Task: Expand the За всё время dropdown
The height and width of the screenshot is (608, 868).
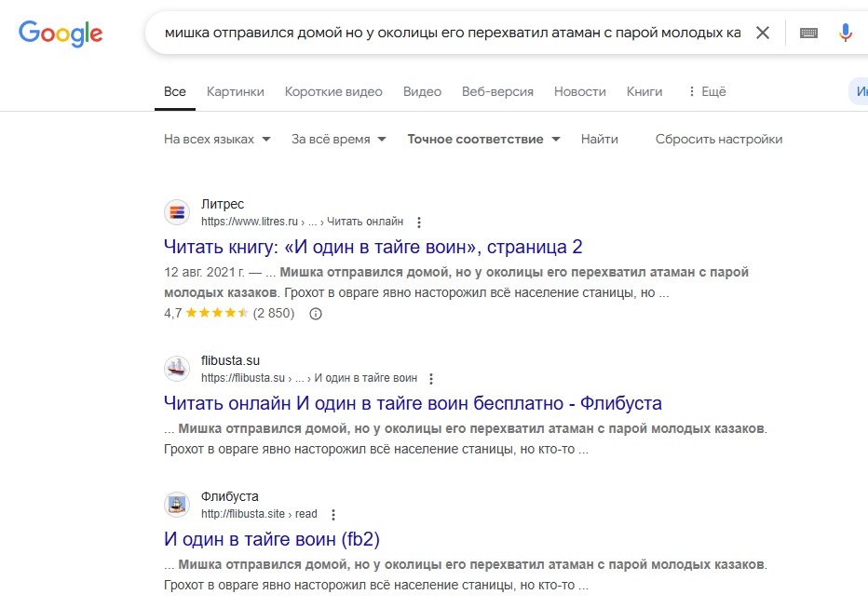Action: tap(339, 140)
